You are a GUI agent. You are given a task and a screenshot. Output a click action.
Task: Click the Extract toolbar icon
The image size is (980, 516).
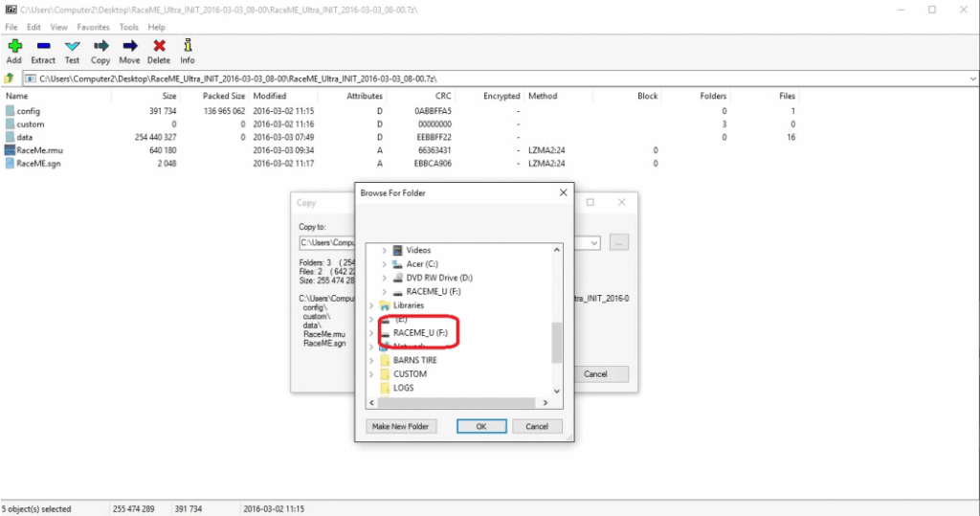43,46
